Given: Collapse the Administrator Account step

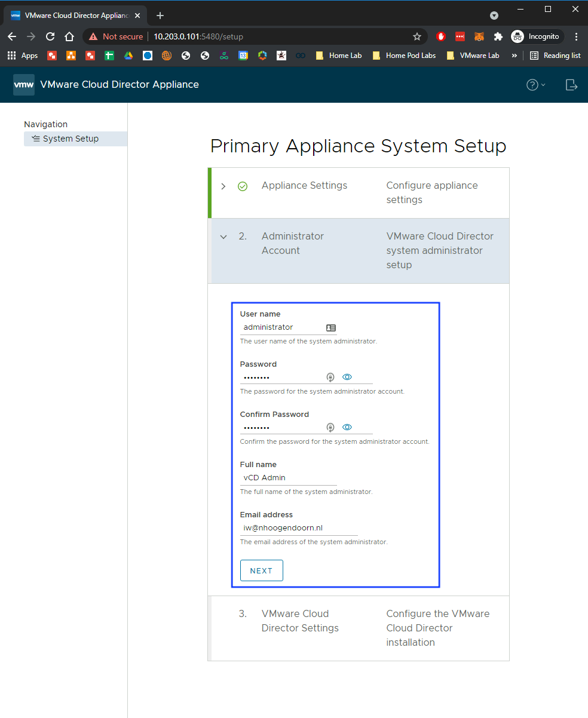Looking at the screenshot, I should 223,237.
